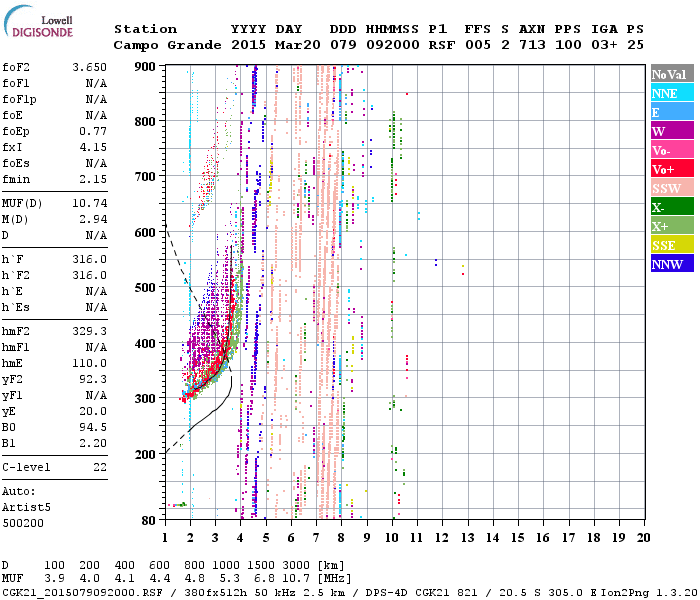The image size is (700, 600).
Task: Click the date value Mar20
Action: [x=298, y=45]
